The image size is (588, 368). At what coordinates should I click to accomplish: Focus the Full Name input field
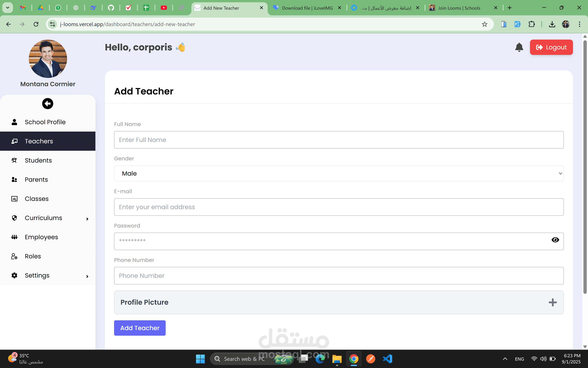click(x=339, y=140)
